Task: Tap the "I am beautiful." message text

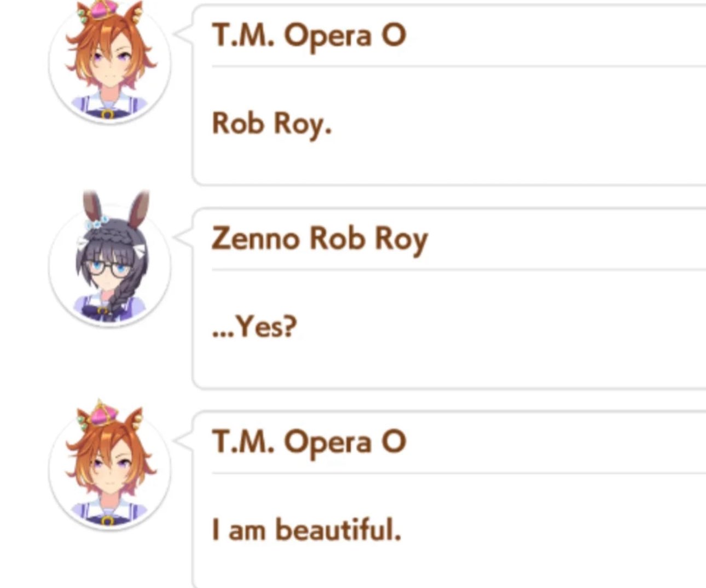Action: tap(306, 530)
